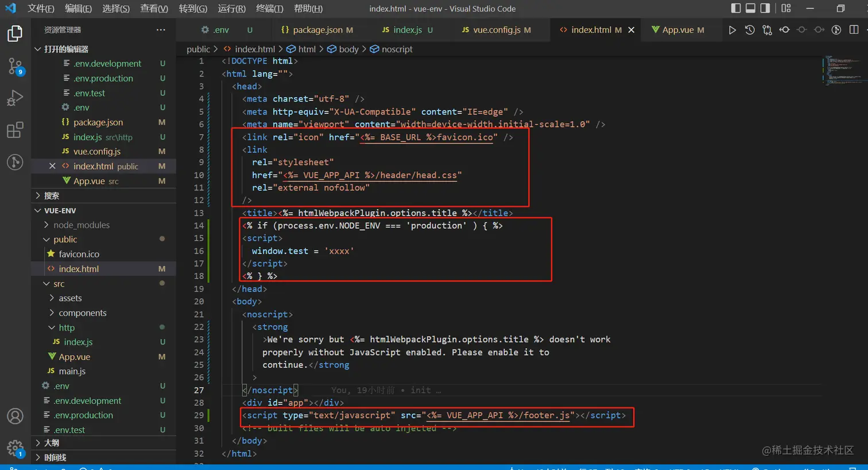This screenshot has width=868, height=470.
Task: Open the 终端(T) menu
Action: point(269,9)
